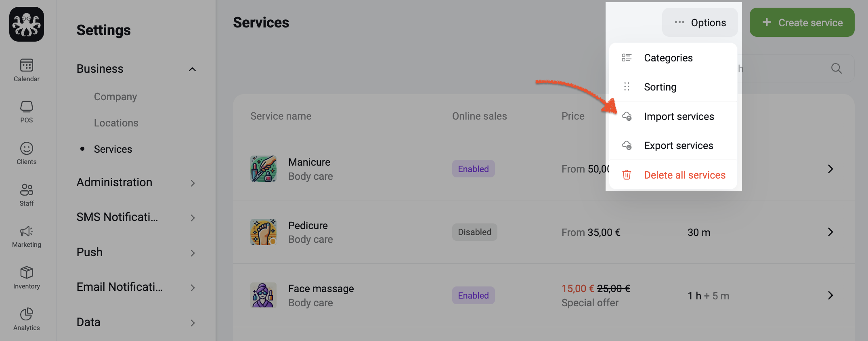This screenshot has width=868, height=341.
Task: Open Analytics pie chart icon
Action: point(27,314)
